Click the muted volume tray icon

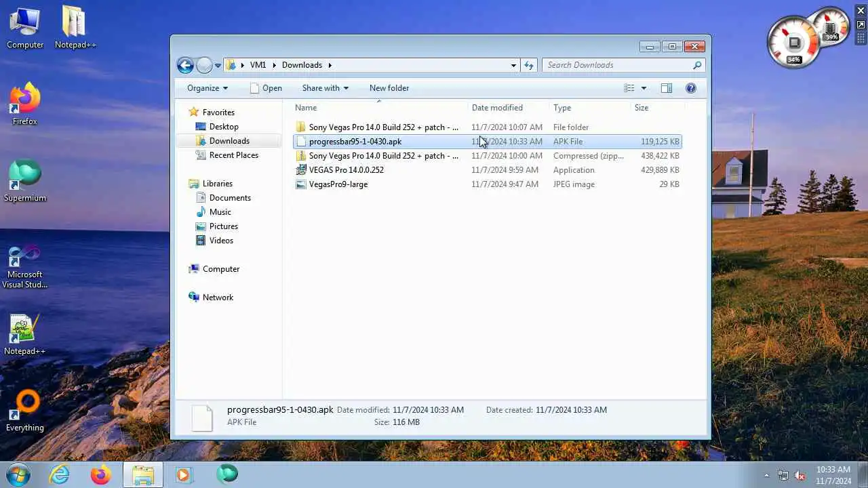[800, 475]
